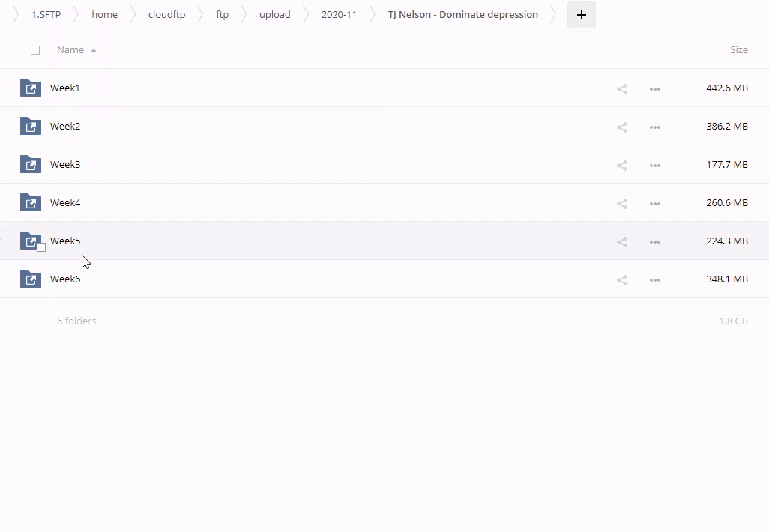Go to the upload breadcrumb folder
This screenshot has height=532, width=769.
click(x=274, y=15)
